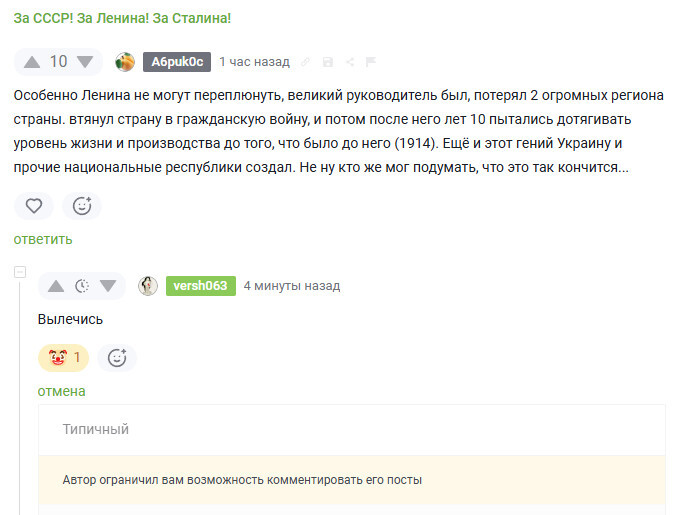The height and width of the screenshot is (515, 684).
Task: Share A6puk0c's comment
Action: pos(350,62)
